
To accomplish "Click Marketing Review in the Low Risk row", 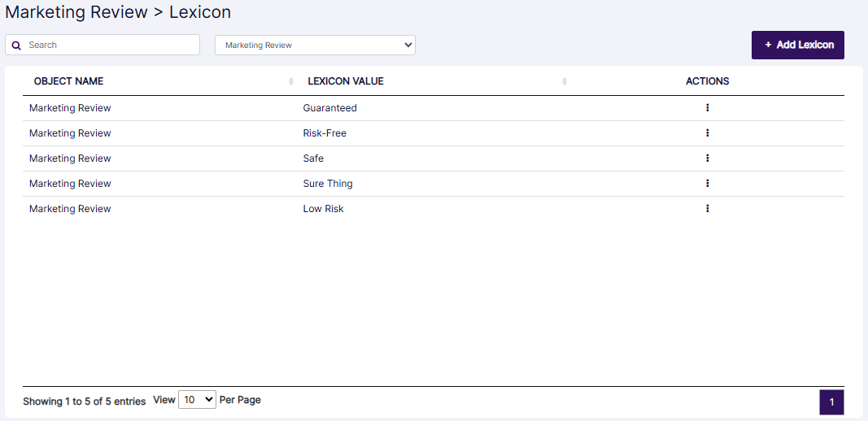I will (70, 209).
